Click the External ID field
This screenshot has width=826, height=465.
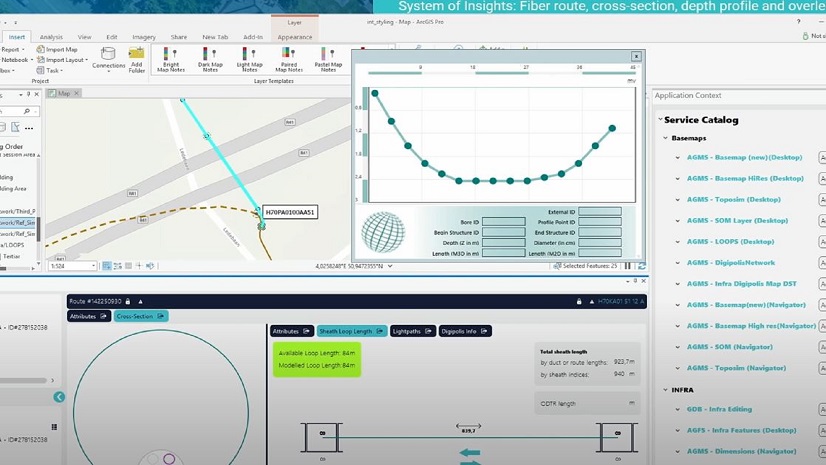[x=599, y=212]
